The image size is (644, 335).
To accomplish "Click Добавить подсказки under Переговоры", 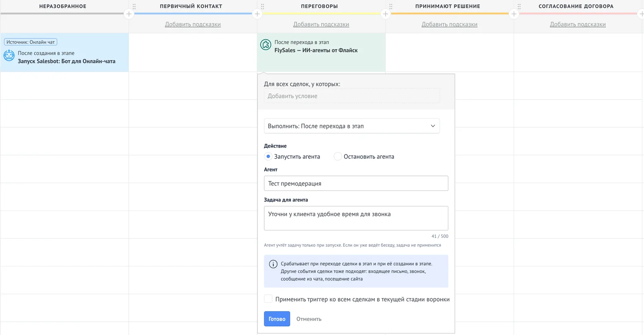I will coord(321,24).
